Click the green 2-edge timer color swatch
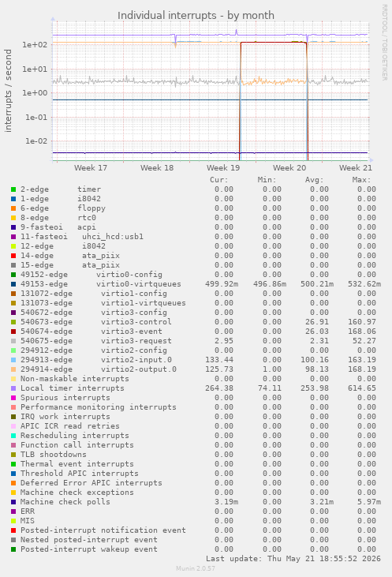 (13, 189)
